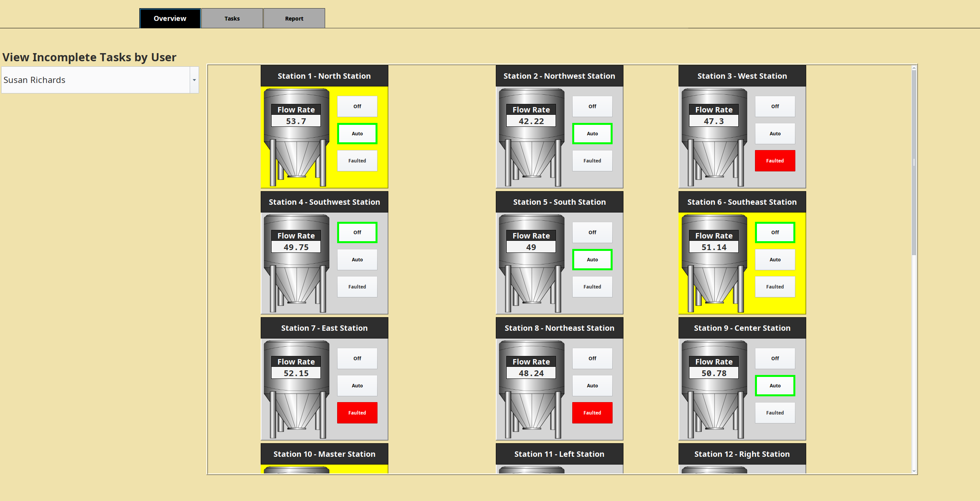Click Station 8 flow rate value 48.24
This screenshot has height=501, width=980.
click(x=531, y=373)
